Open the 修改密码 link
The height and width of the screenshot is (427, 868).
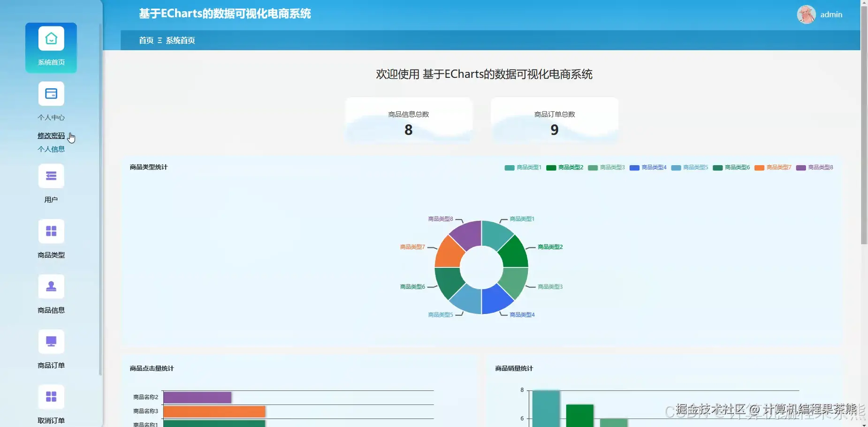tap(52, 135)
